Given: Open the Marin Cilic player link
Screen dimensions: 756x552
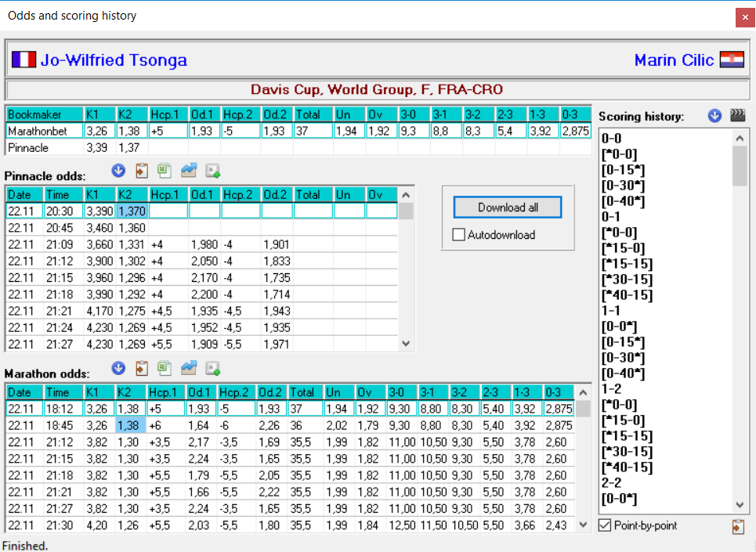Looking at the screenshot, I should pyautogui.click(x=674, y=60).
